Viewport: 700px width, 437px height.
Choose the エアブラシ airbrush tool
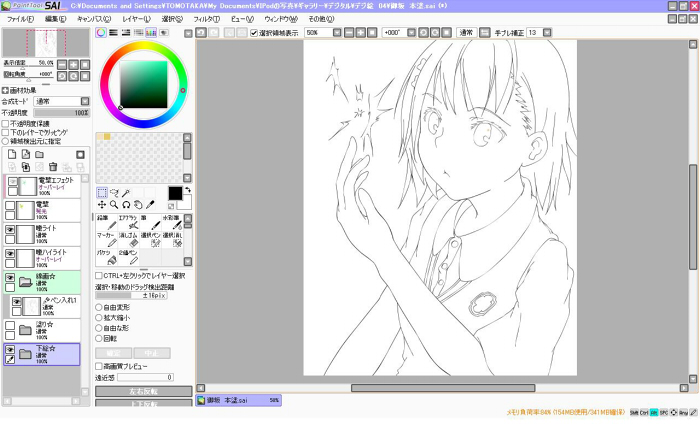[129, 222]
